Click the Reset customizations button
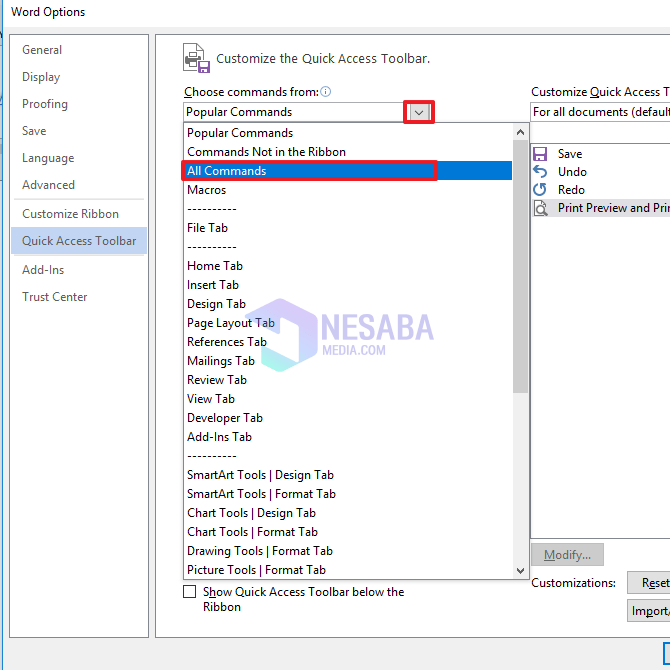Image resolution: width=670 pixels, height=670 pixels. [x=650, y=583]
